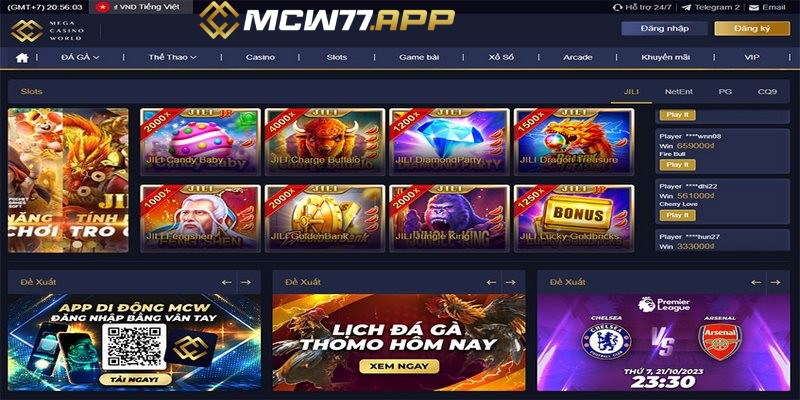Viewport: 800px width, 400px height.
Task: Click Play It under Fire Bull winner
Action: pyautogui.click(x=677, y=165)
